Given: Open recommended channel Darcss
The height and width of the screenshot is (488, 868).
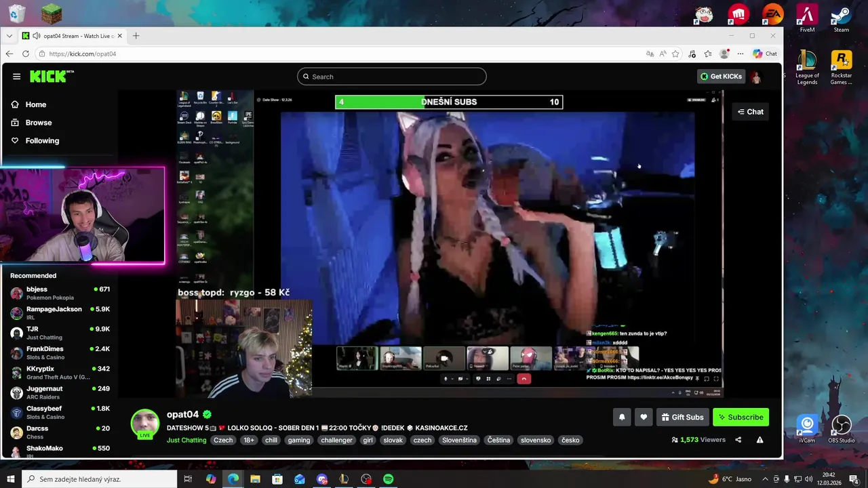Looking at the screenshot, I should (x=60, y=432).
